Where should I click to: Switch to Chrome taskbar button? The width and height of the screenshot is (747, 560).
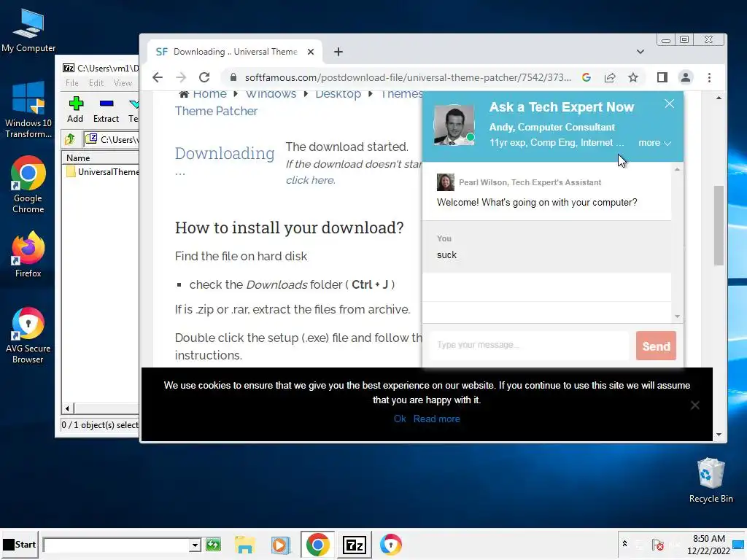[x=318, y=544]
